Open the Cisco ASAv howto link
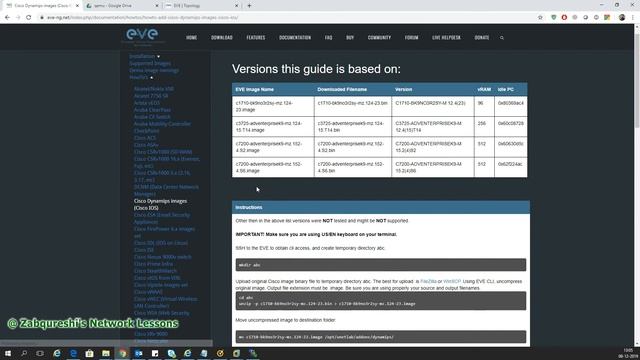The height and width of the screenshot is (360, 640). click(x=146, y=145)
